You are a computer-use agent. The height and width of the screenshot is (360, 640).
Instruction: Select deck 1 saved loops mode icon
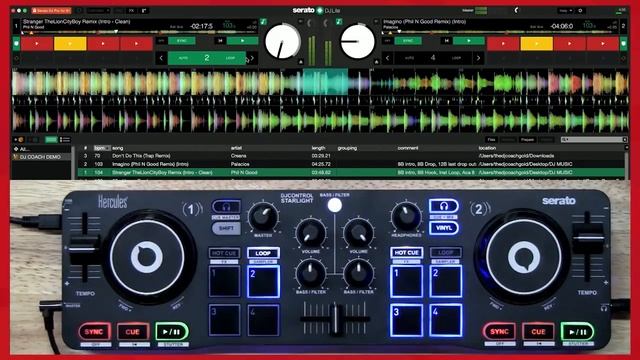click(x=16, y=58)
